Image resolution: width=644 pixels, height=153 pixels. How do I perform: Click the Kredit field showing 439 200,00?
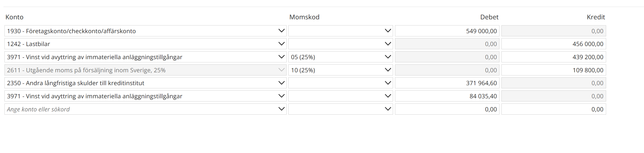pyautogui.click(x=553, y=57)
